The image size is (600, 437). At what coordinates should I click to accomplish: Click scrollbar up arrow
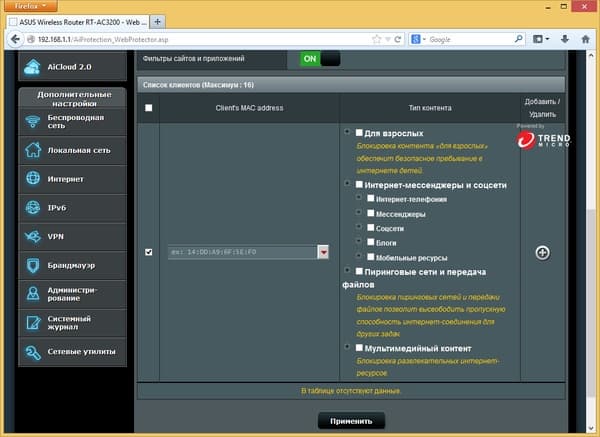pyautogui.click(x=590, y=56)
